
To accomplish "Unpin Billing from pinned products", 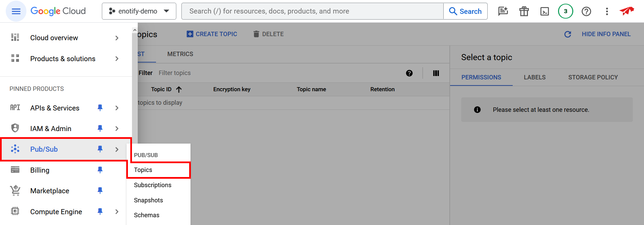I will [100, 170].
